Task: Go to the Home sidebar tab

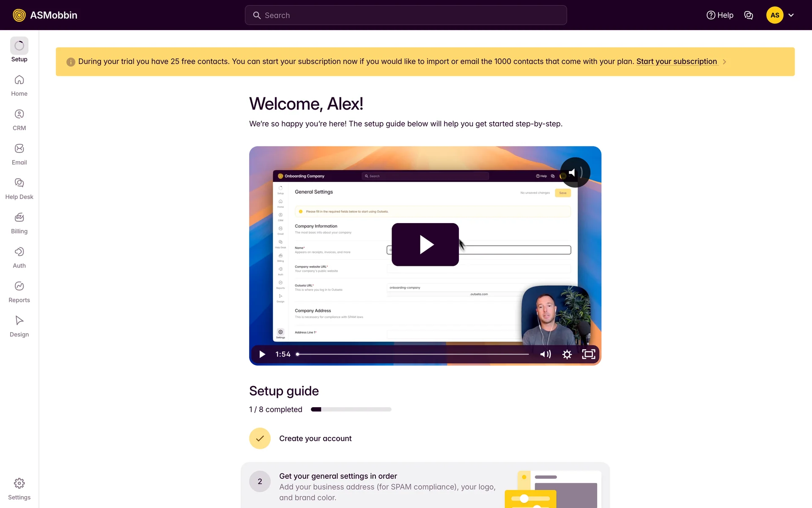Action: [19, 86]
